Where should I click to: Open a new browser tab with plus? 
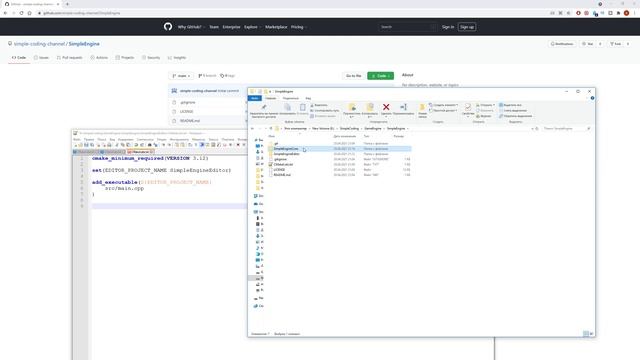tap(67, 4)
